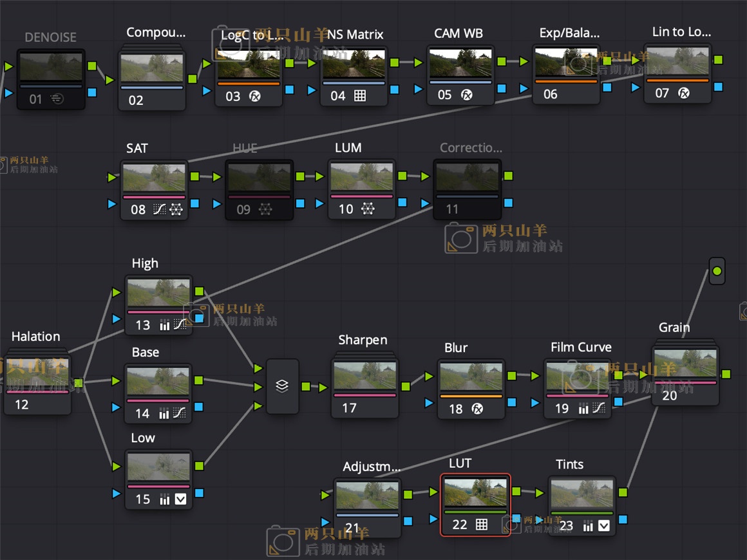747x560 pixels.
Task: Select the Sharpen node thumbnail
Action: tap(365, 375)
